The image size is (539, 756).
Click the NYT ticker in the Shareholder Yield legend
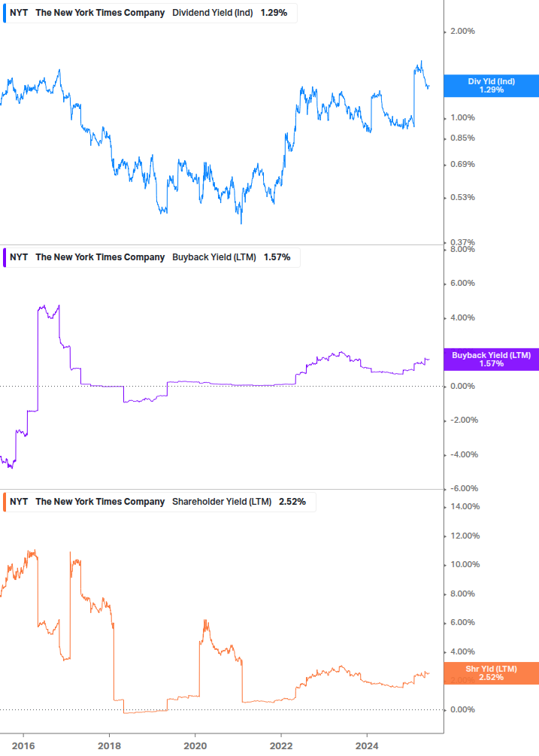click(19, 502)
